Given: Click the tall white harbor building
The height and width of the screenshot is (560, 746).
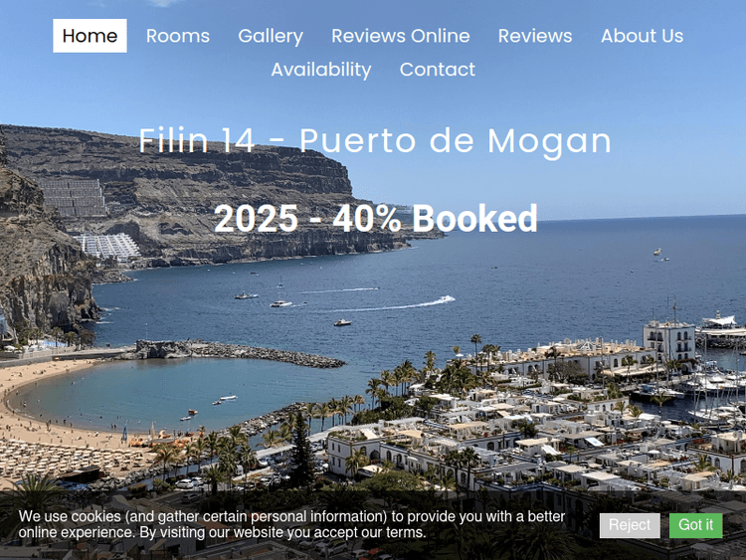Looking at the screenshot, I should (x=669, y=340).
